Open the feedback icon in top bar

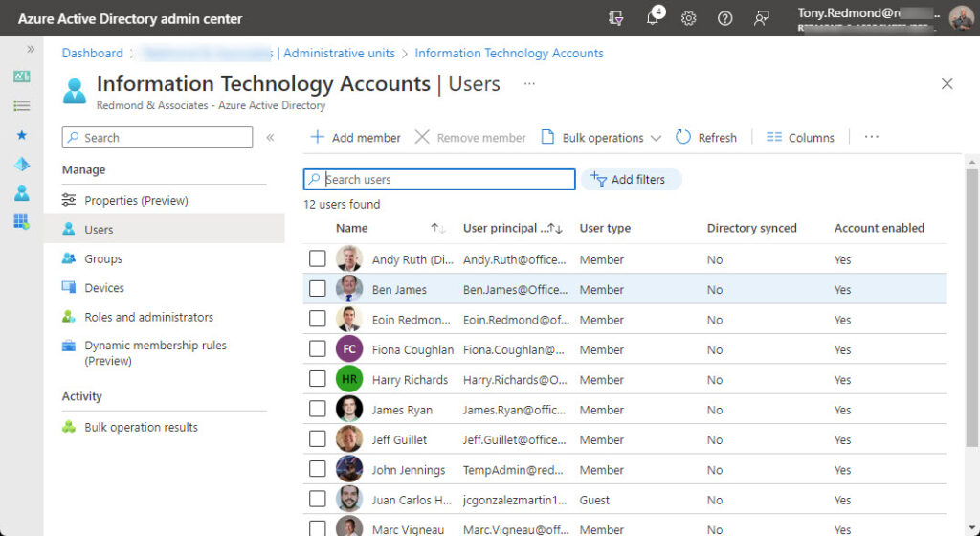click(x=761, y=18)
